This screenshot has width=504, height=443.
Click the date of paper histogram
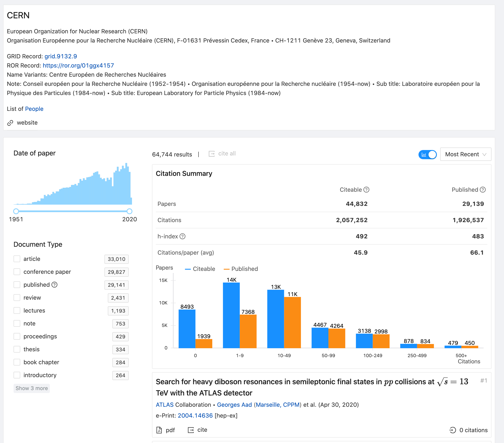coord(73,184)
